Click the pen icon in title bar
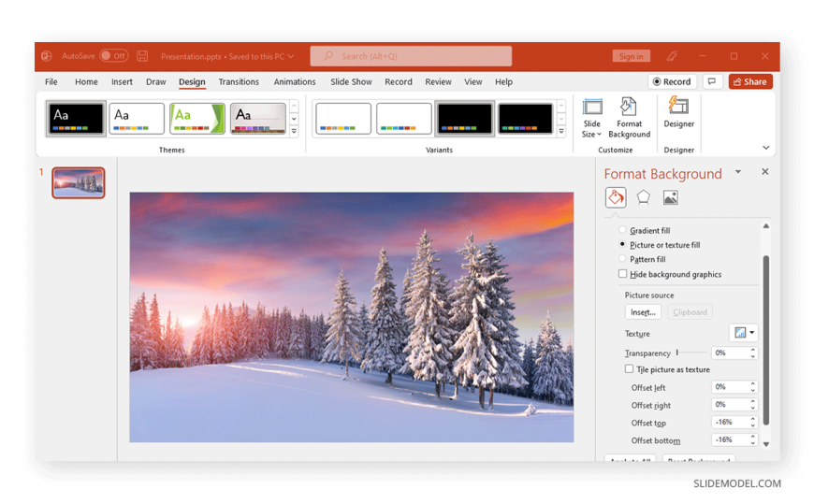 tap(672, 56)
